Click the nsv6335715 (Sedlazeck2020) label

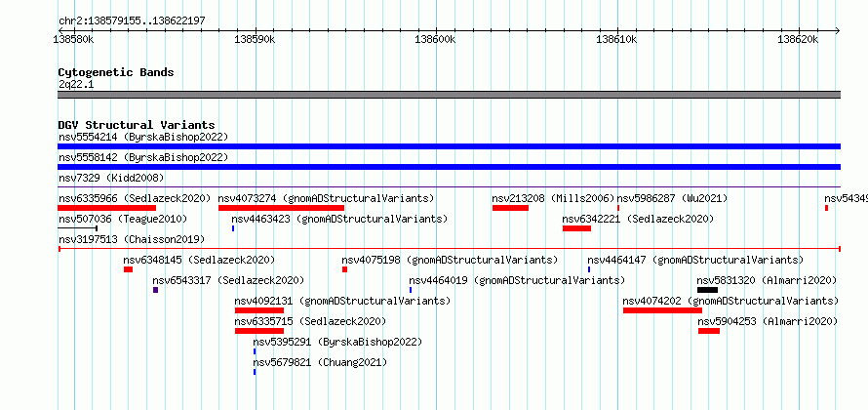point(310,321)
